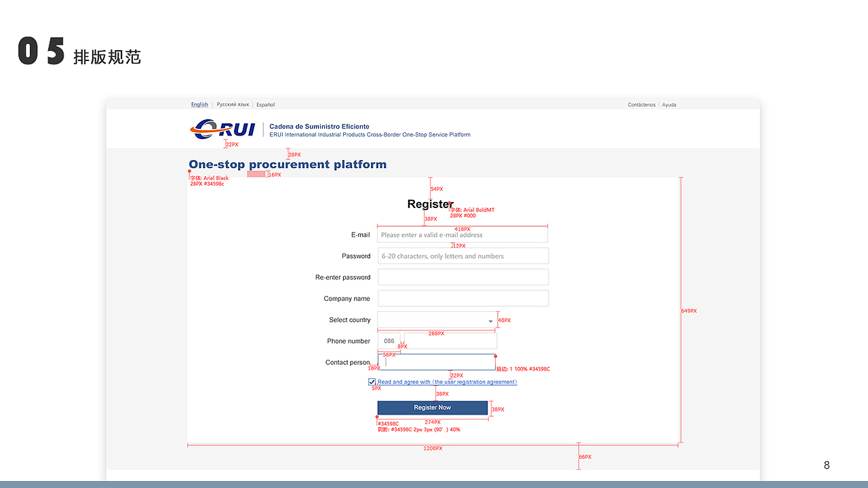Viewport: 868px width, 488px height.
Task: Focus the Company name field
Action: tap(462, 298)
